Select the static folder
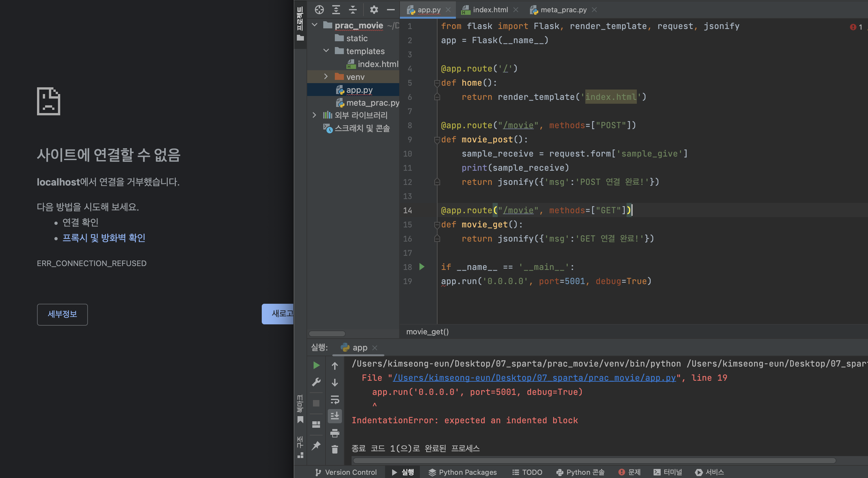868x478 pixels. [x=351, y=38]
